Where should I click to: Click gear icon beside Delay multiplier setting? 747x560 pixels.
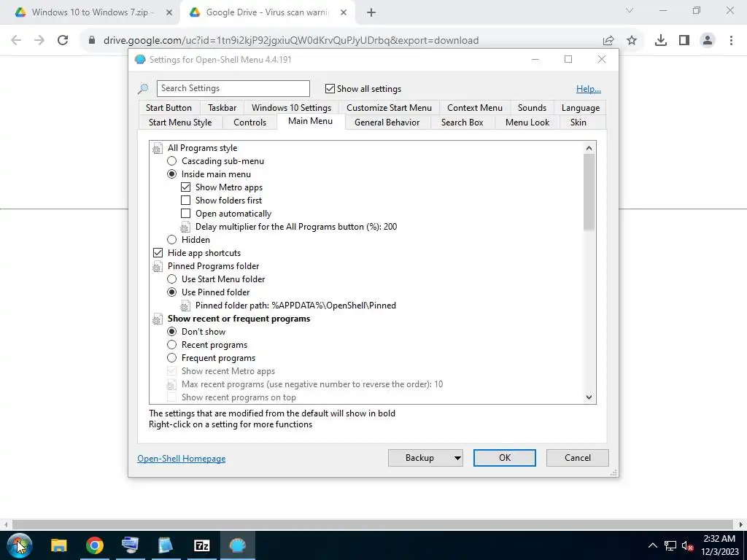(185, 227)
